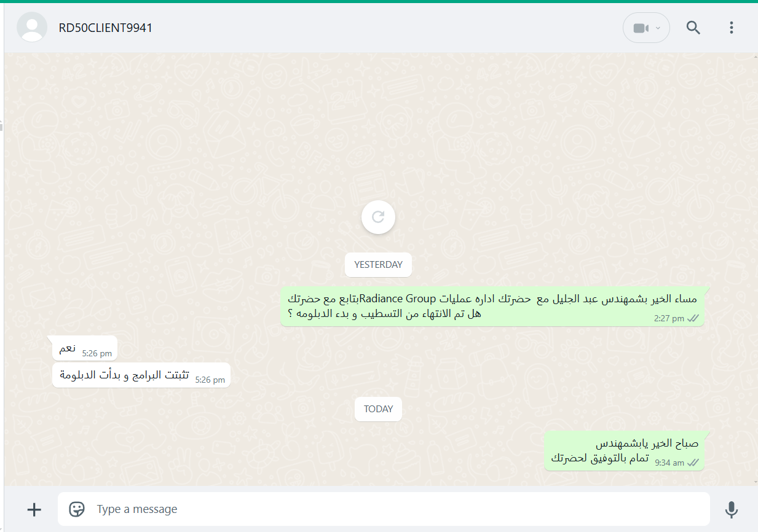Open the three-dot chat menu

coord(732,28)
